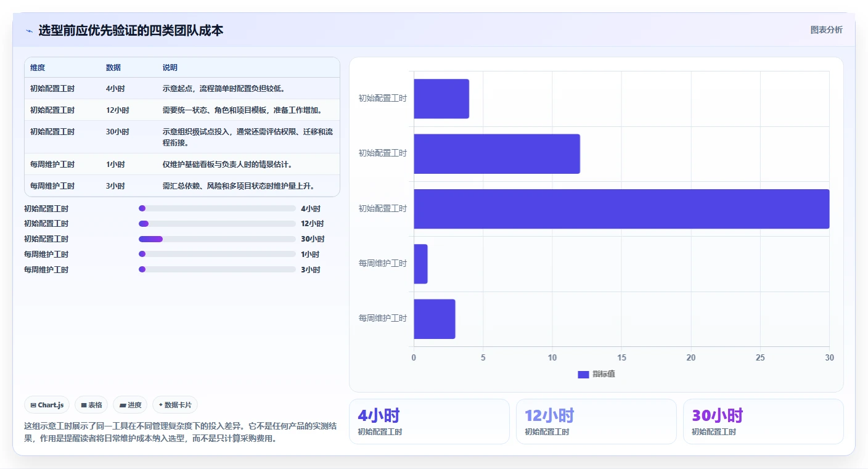Select the 表格 tag

click(x=91, y=405)
